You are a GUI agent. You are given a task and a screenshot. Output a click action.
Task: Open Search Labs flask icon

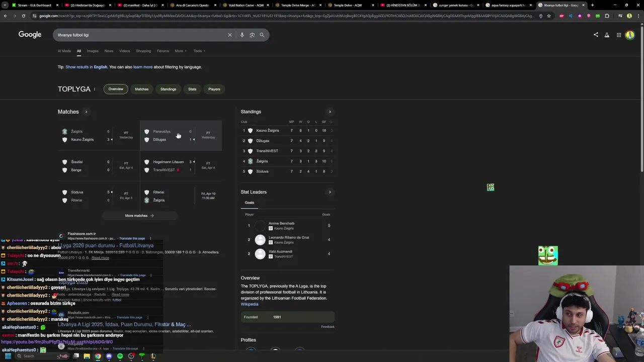(607, 35)
